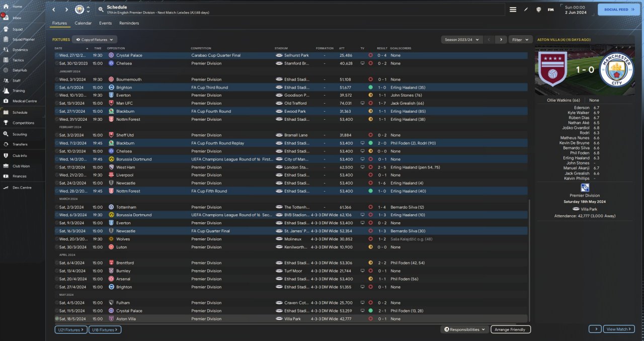Open the Squad Planner sidebar icon

tap(5, 39)
